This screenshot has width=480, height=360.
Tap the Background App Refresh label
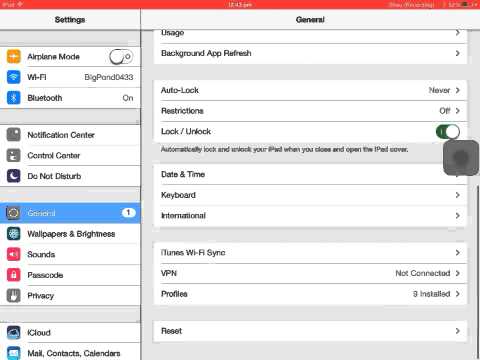(206, 53)
